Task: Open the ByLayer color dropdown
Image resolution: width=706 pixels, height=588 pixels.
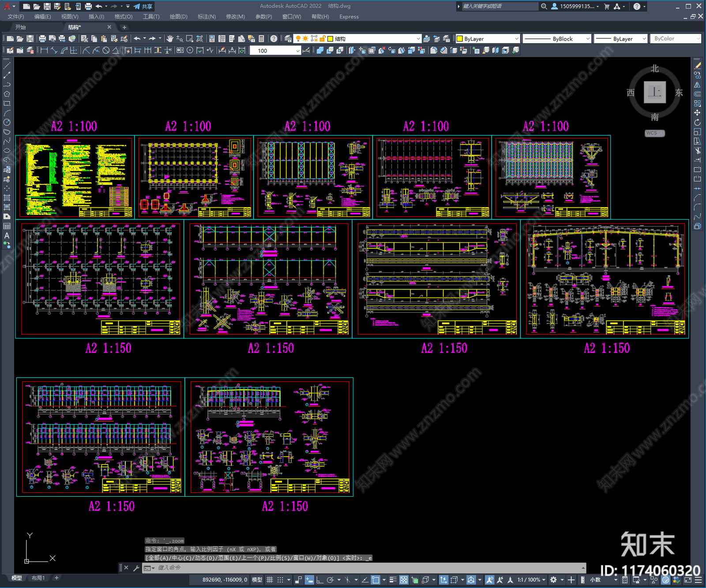Action: pos(488,39)
